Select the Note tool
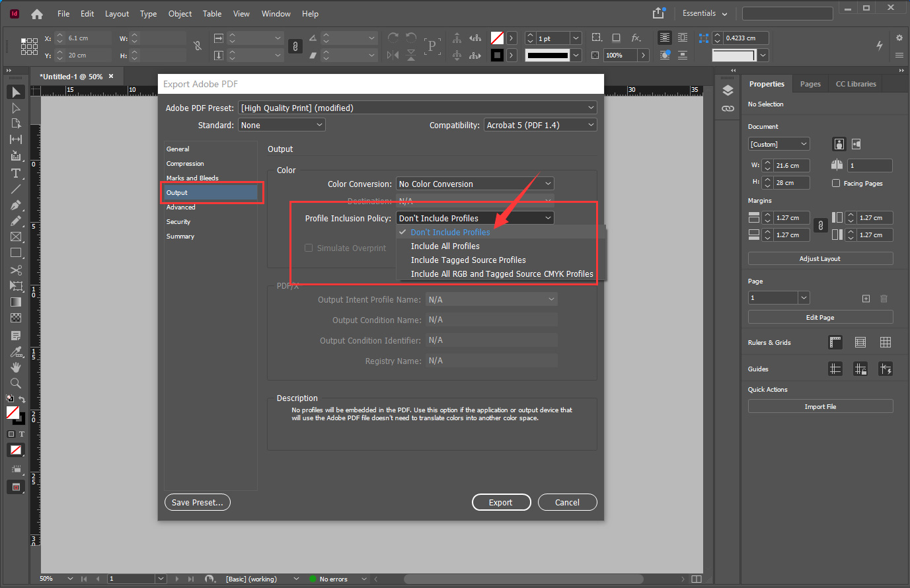This screenshot has width=910, height=588. click(x=16, y=336)
